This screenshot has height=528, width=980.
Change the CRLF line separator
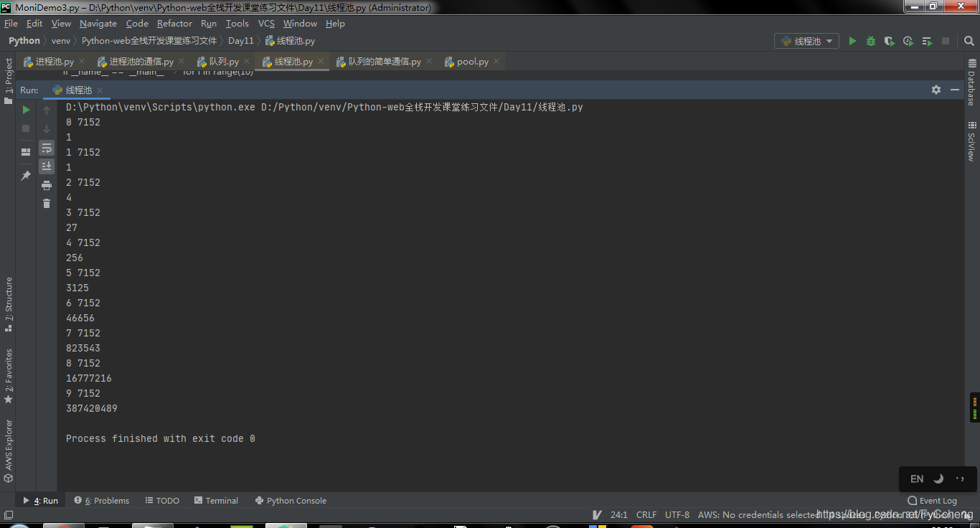646,514
